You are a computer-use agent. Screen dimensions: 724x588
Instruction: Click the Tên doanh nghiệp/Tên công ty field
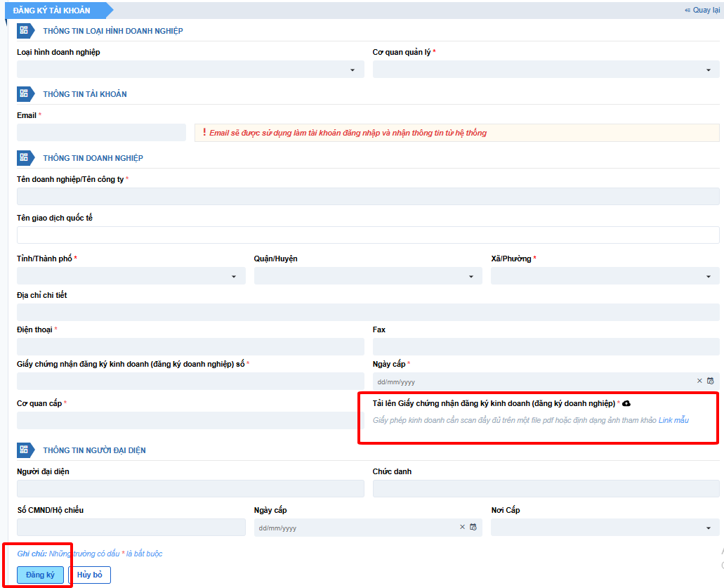(x=368, y=196)
